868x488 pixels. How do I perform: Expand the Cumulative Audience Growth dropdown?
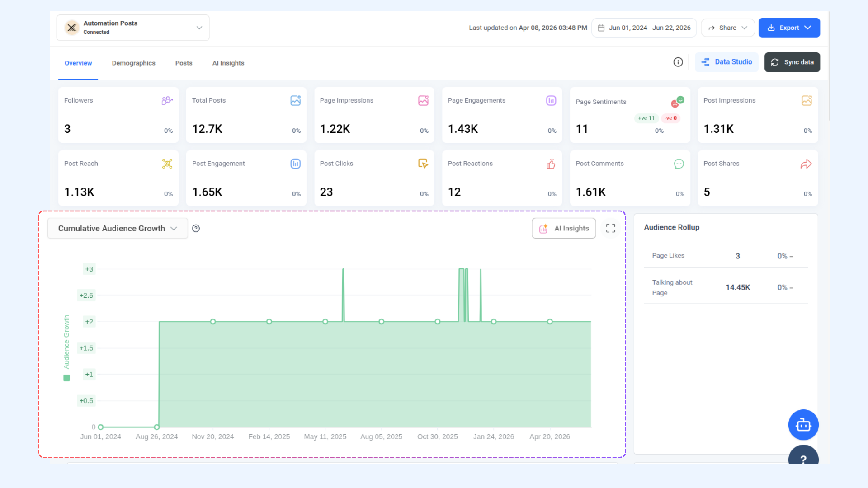[118, 229]
